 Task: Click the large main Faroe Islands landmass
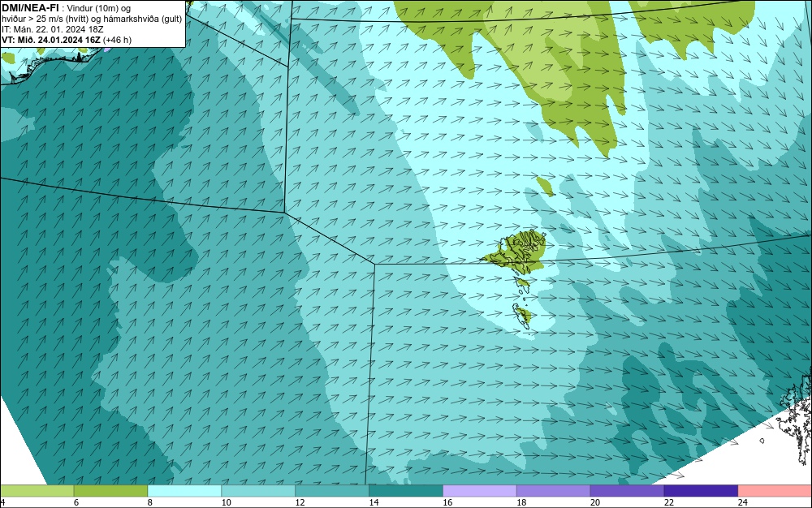518,252
